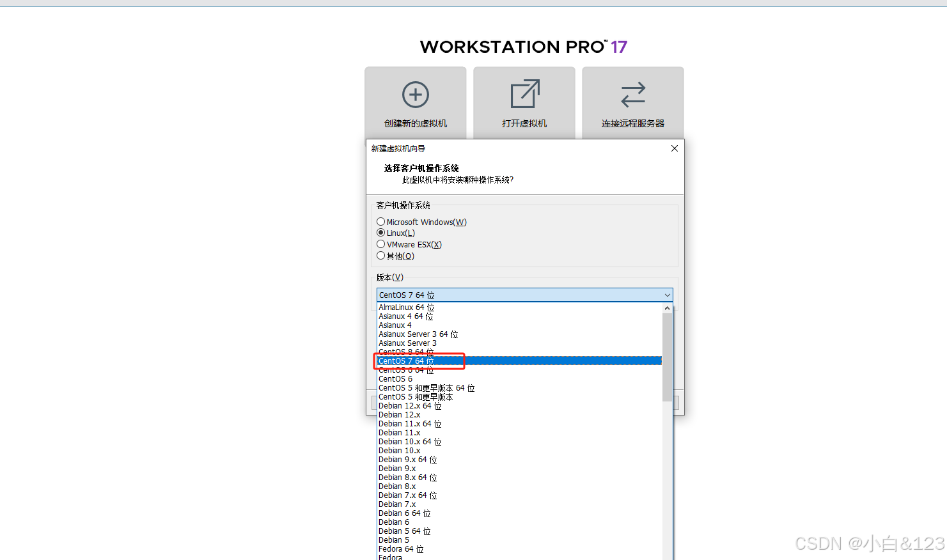Choose CentOS 8 64 位 option

click(x=519, y=352)
